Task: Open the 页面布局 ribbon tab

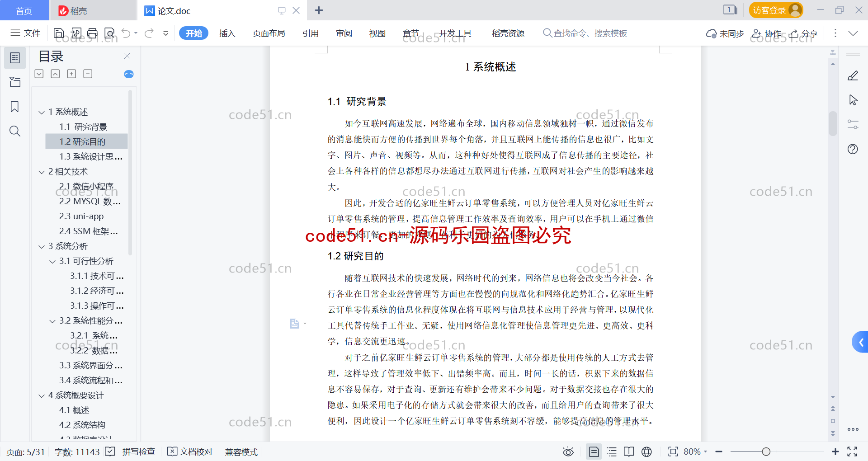Action: coord(269,33)
